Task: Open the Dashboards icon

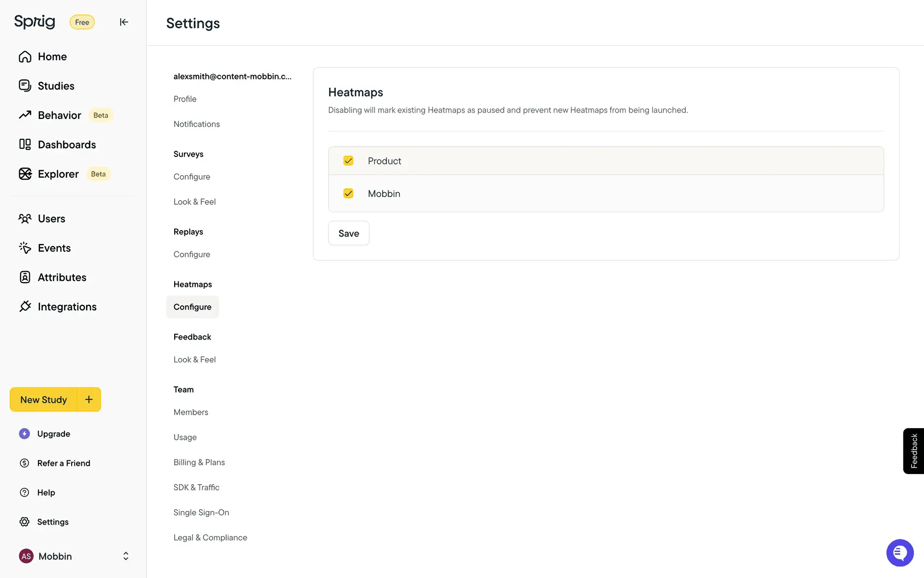Action: pyautogui.click(x=25, y=144)
